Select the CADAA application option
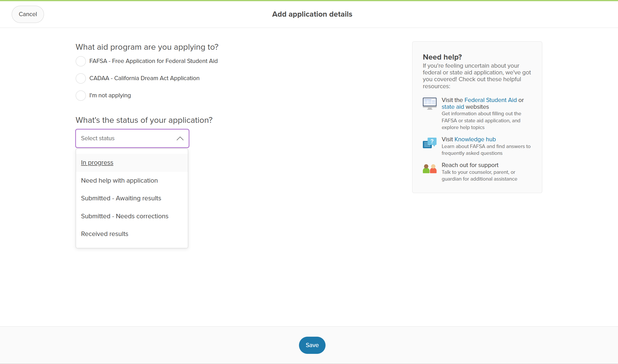The image size is (618, 364). tap(81, 78)
